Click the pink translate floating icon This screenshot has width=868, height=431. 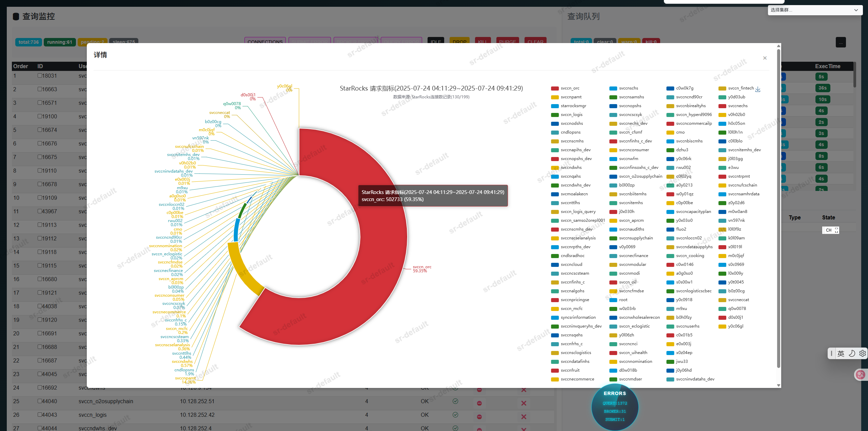point(861,375)
